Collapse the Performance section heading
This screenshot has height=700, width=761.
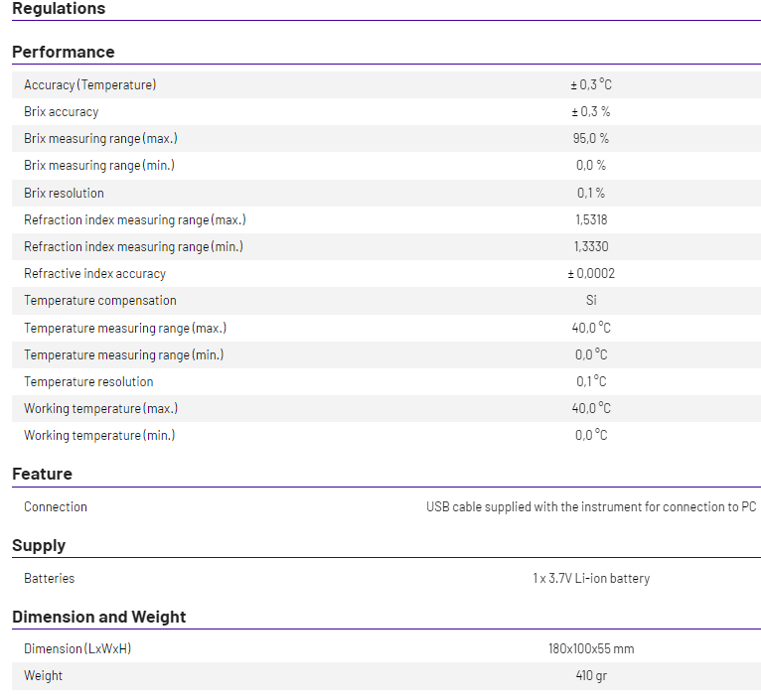pos(64,52)
